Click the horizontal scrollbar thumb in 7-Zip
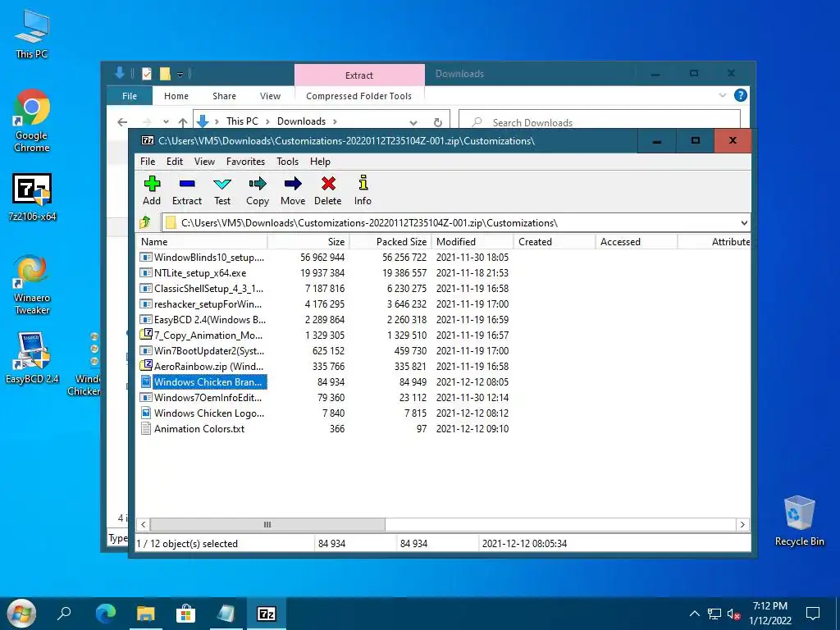Viewport: 840px width, 630px height. coord(267,524)
